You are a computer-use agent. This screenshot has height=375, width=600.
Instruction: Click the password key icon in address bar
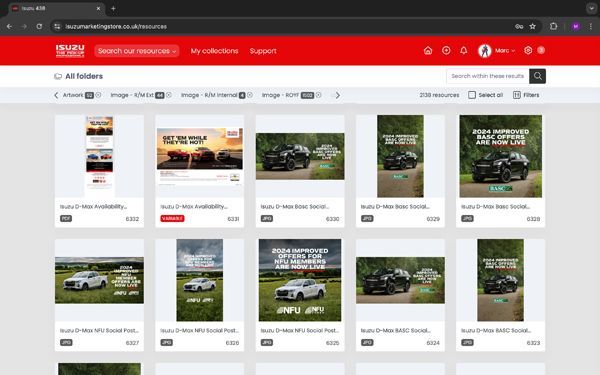519,26
